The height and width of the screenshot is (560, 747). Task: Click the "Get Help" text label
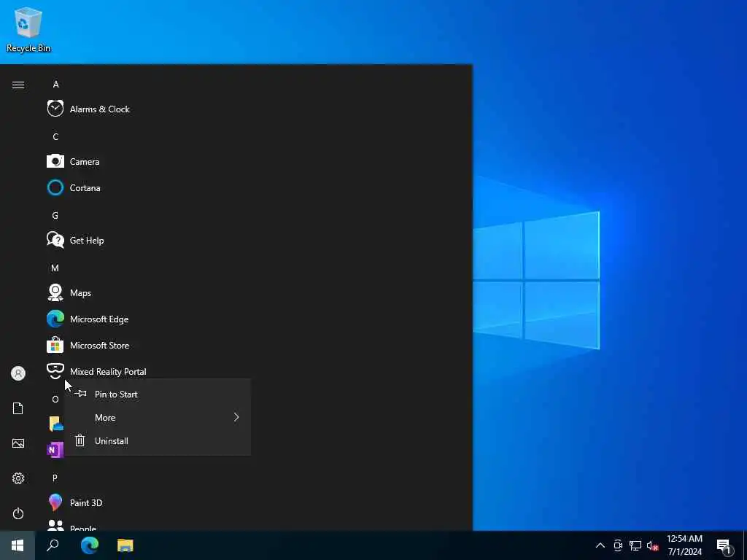coord(87,241)
